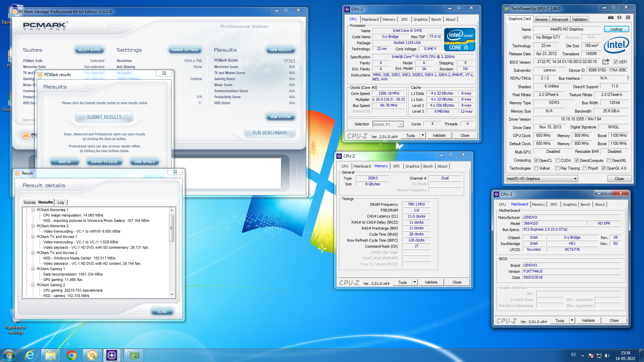Open Tools dropdown arrow in CPU-Z CPU window
Viewport: 644px width, 362px height.
423,135
